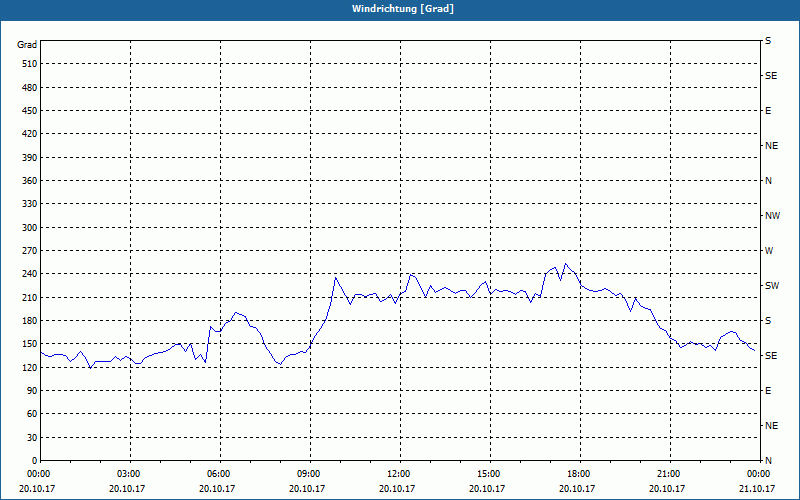800x500 pixels.
Task: Pick the y-axis value 390
Action: coord(30,158)
